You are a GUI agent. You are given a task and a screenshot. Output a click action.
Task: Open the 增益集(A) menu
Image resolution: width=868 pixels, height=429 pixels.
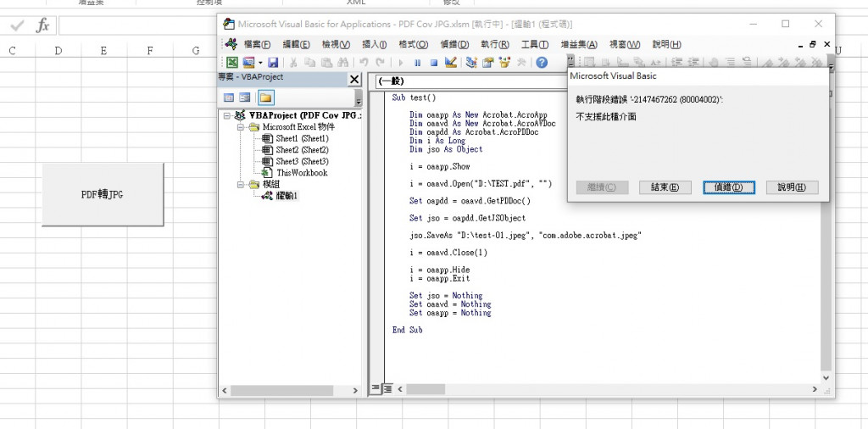pos(578,45)
